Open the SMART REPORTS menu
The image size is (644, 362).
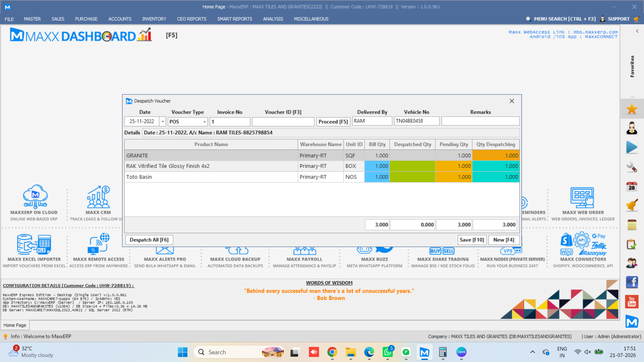click(x=234, y=19)
